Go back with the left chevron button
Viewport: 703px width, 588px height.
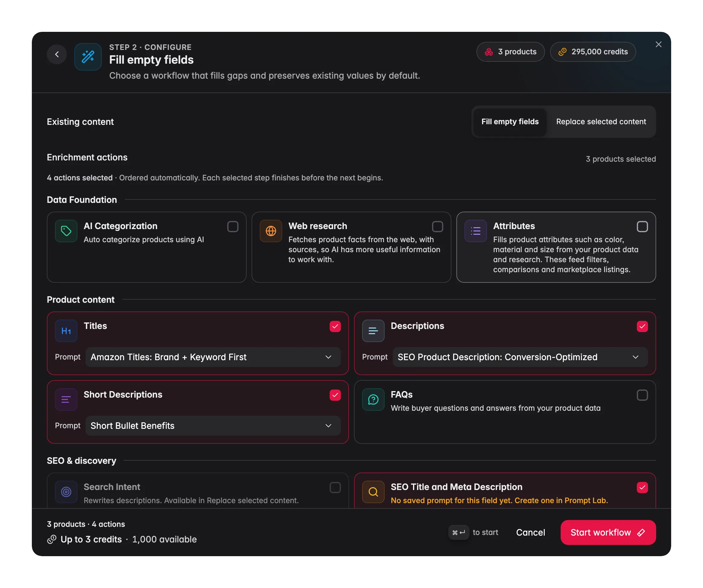57,54
